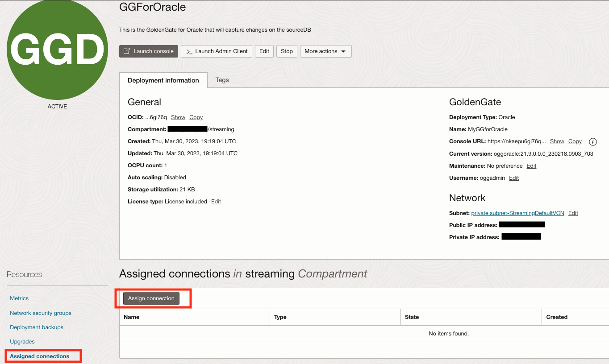
Task: Switch to the Deployment information tab
Action: (163, 80)
